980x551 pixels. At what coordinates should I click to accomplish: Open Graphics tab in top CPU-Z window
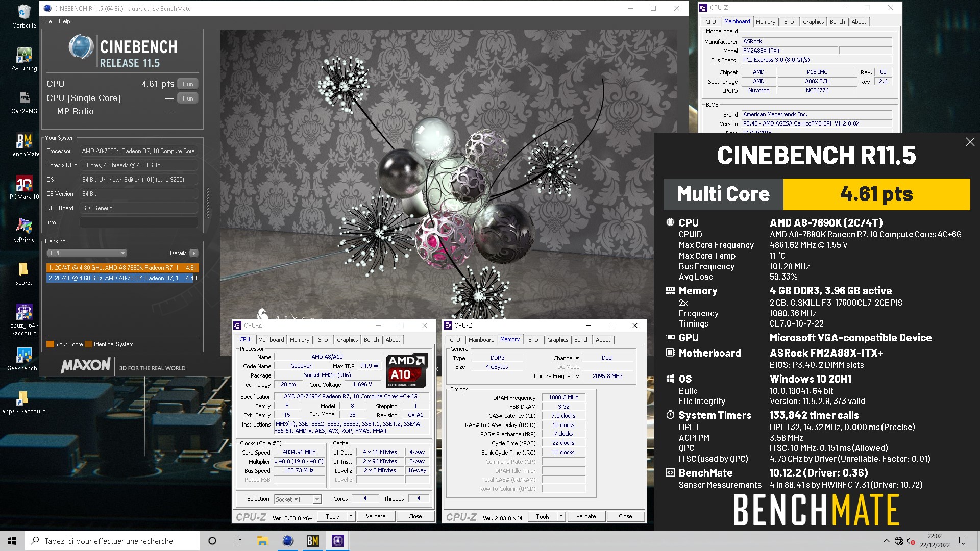click(x=813, y=22)
